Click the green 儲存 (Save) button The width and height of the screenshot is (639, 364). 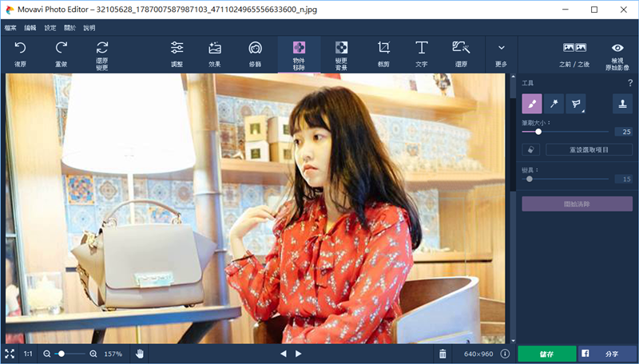point(546,354)
